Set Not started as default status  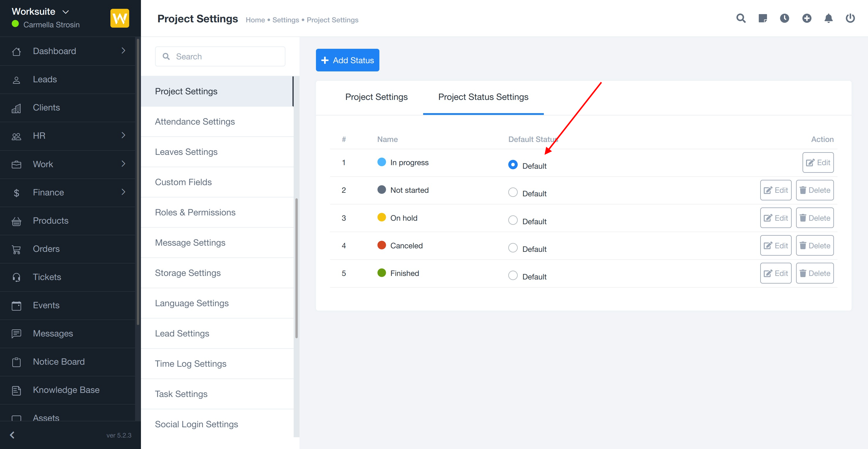(512, 192)
